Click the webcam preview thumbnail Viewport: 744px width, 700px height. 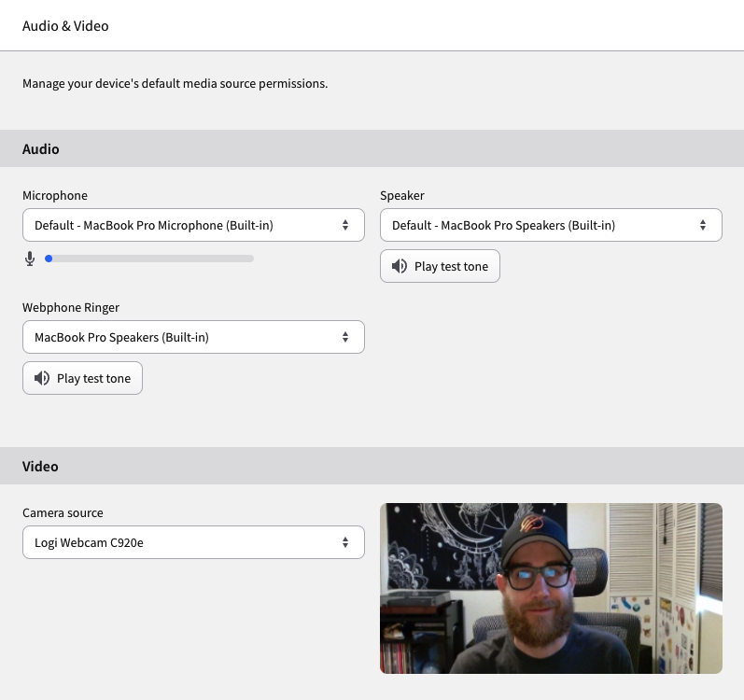(551, 588)
